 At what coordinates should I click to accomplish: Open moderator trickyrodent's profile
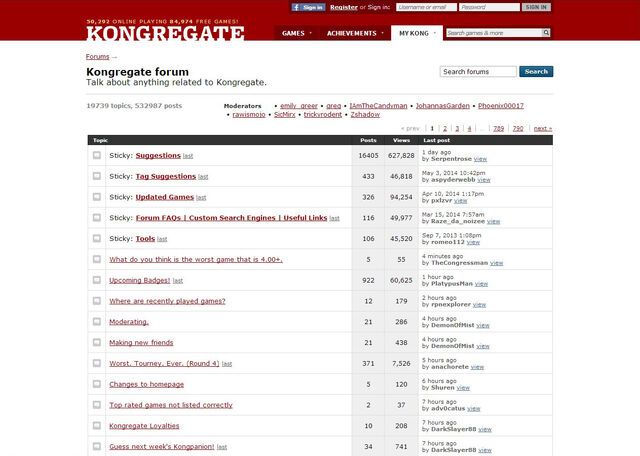click(x=323, y=115)
